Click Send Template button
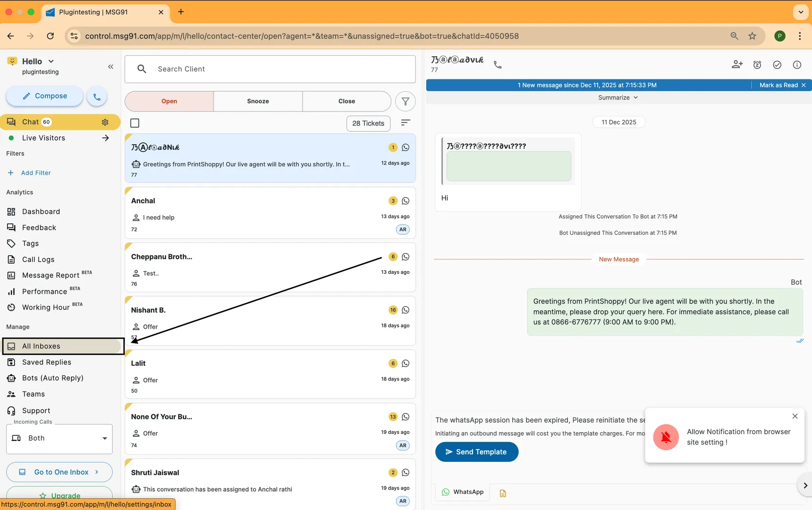Viewport: 812px width, 510px height. click(477, 452)
